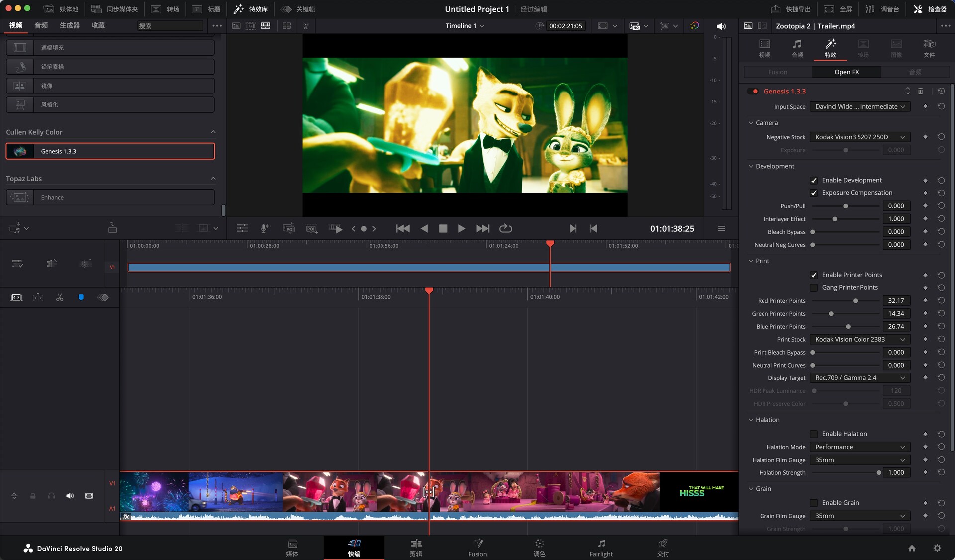This screenshot has width=955, height=560.
Task: Enable the Halation checkbox
Action: click(x=814, y=434)
